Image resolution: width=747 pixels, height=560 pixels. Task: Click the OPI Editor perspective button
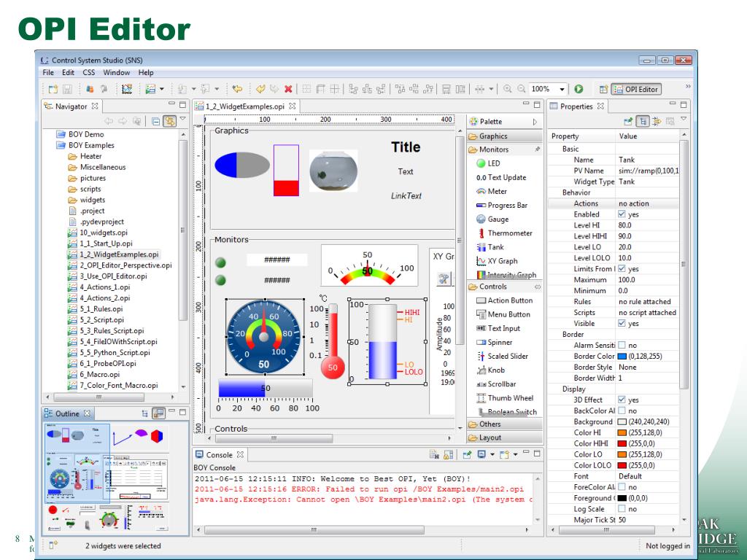636,89
